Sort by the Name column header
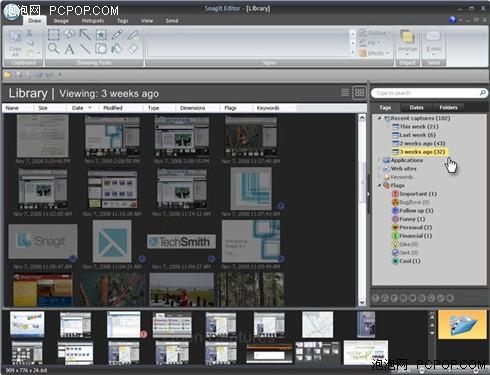The height and width of the screenshot is (375, 490). [x=18, y=108]
